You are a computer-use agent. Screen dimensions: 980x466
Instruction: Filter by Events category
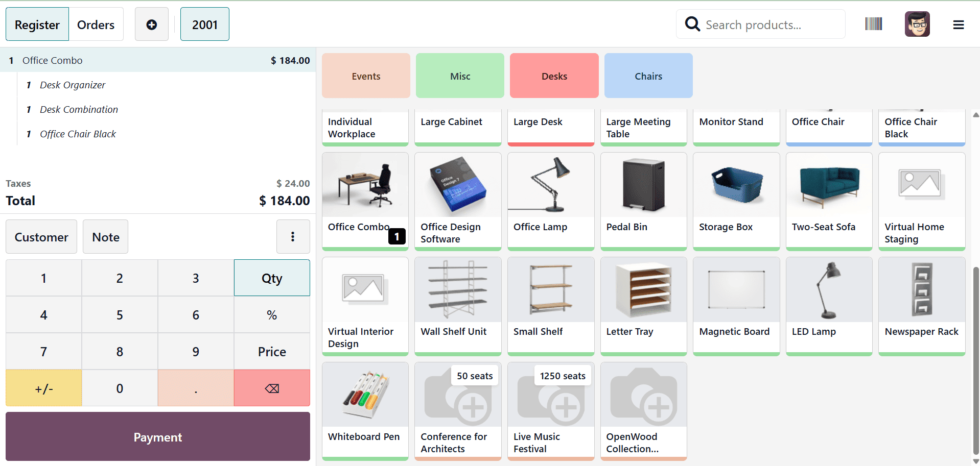366,76
